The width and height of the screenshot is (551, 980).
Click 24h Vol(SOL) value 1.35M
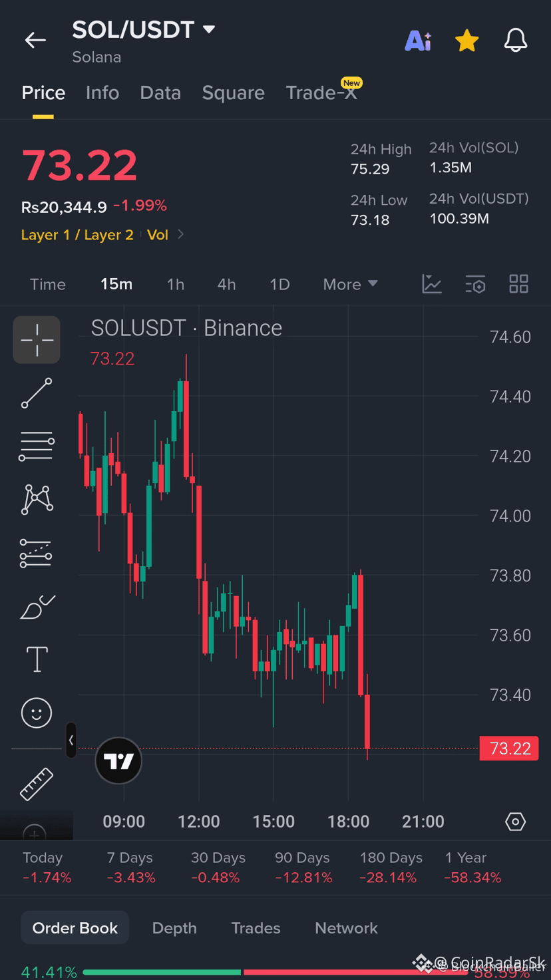point(451,168)
